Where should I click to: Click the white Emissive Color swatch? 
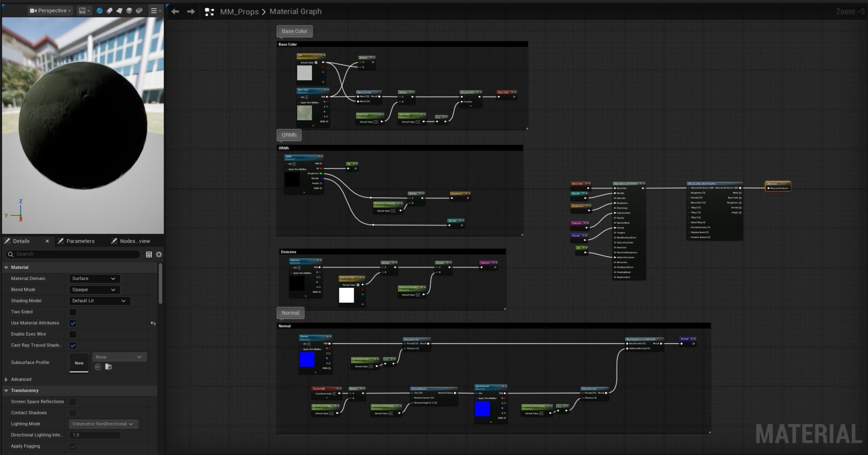345,296
